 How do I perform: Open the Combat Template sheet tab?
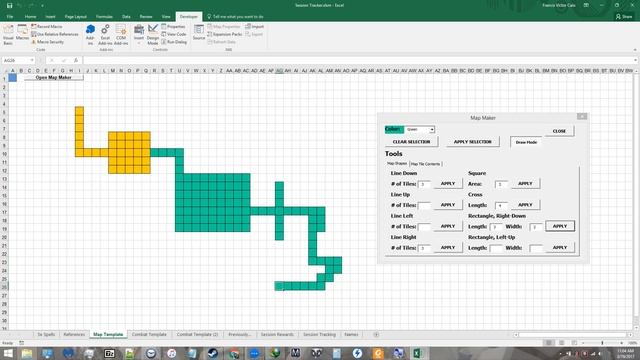[x=149, y=334]
